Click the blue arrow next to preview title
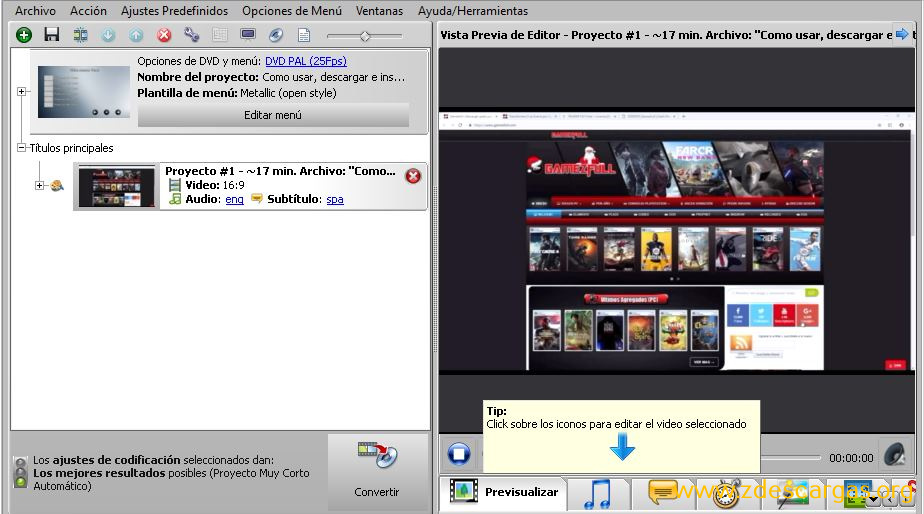This screenshot has width=924, height=514. [902, 34]
